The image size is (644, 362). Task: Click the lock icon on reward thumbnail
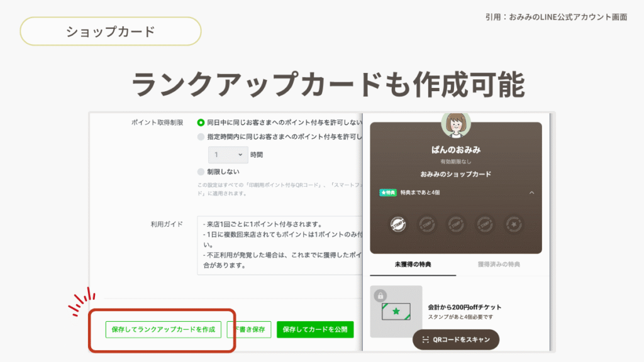coord(379,295)
